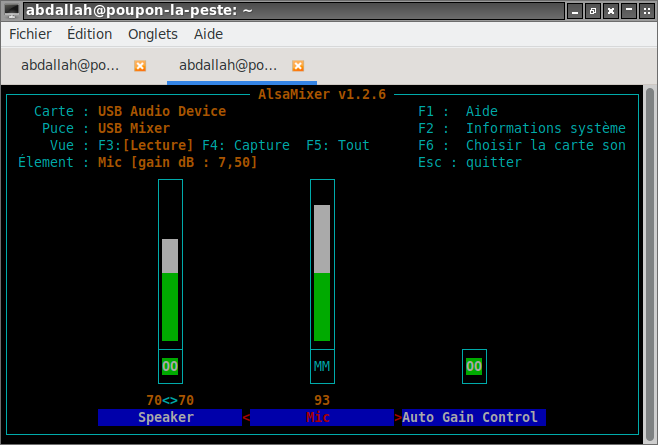Viewport: 658px width, 445px height.
Task: Open the Aide menu
Action: pos(208,34)
